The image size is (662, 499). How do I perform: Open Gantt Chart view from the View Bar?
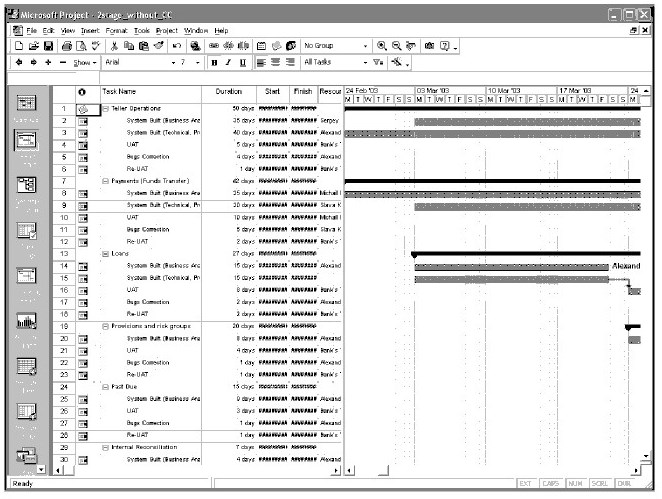pyautogui.click(x=27, y=141)
